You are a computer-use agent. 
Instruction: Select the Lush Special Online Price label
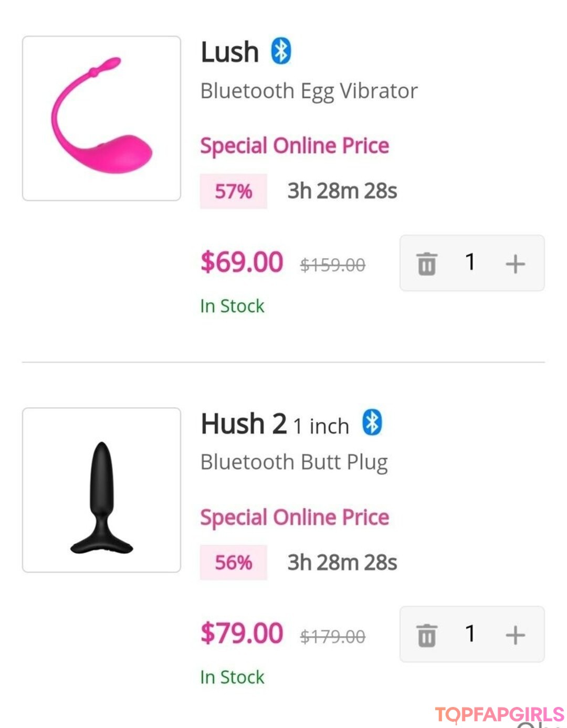(x=295, y=146)
